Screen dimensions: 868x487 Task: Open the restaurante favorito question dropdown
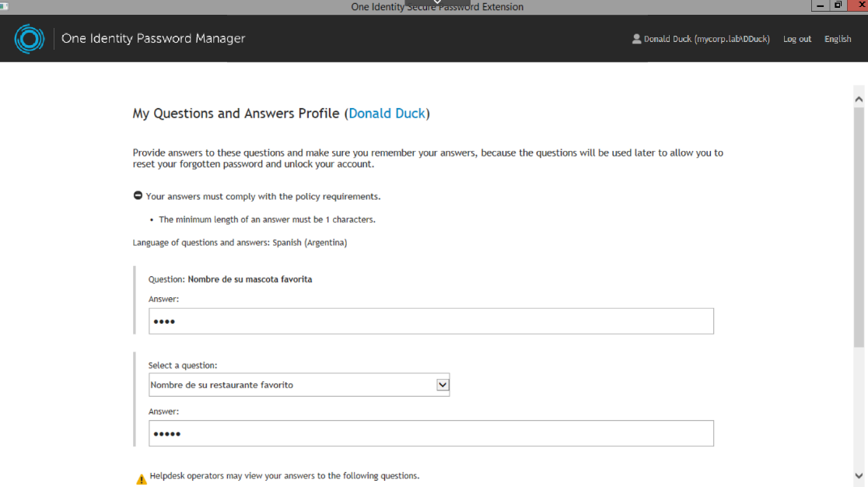pos(299,384)
